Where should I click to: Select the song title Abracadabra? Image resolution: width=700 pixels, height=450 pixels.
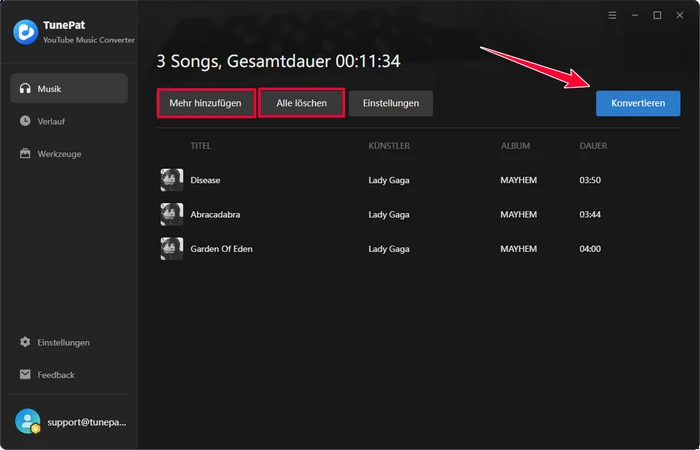(x=215, y=215)
